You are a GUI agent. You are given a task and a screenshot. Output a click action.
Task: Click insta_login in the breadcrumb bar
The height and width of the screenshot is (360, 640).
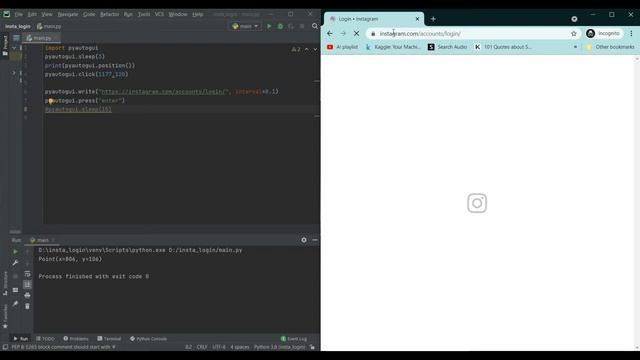pos(18,27)
